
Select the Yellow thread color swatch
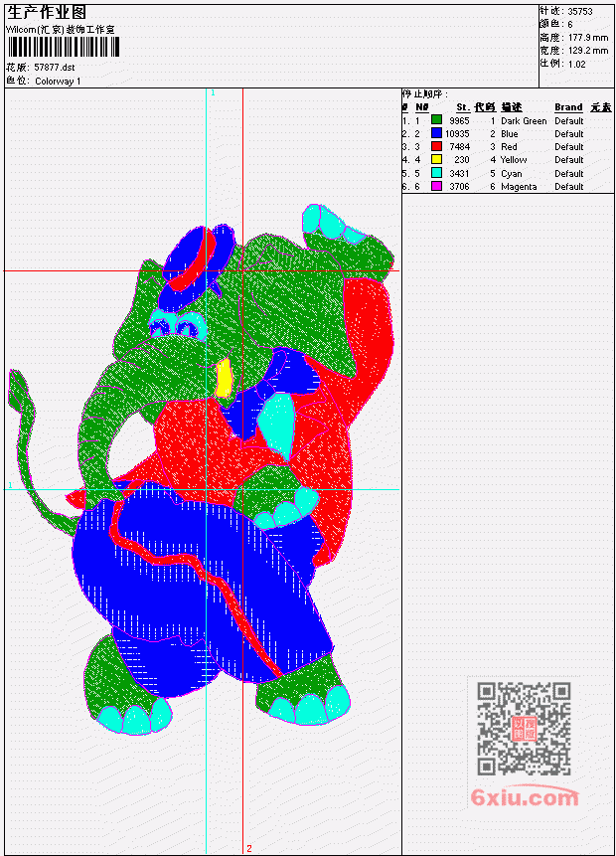point(436,159)
